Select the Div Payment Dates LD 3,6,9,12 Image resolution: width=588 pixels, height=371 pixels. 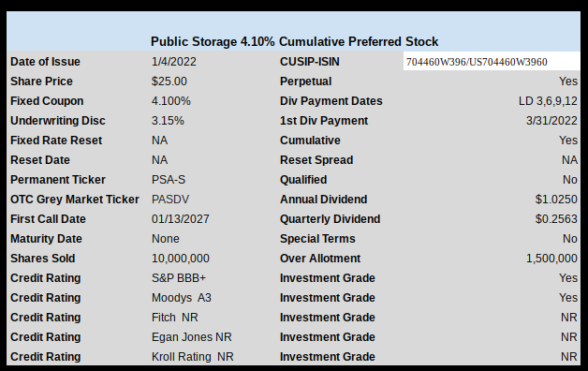point(548,101)
